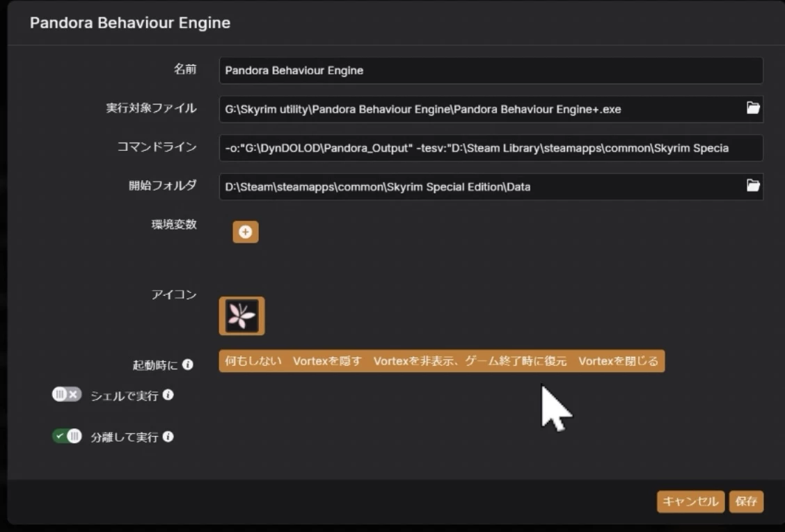The image size is (785, 532).
Task: Browse for executable target file folder icon
Action: [x=753, y=108]
